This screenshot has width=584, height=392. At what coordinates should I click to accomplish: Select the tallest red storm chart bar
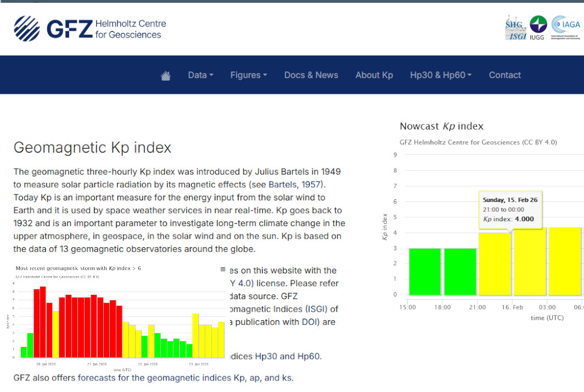coord(43,322)
